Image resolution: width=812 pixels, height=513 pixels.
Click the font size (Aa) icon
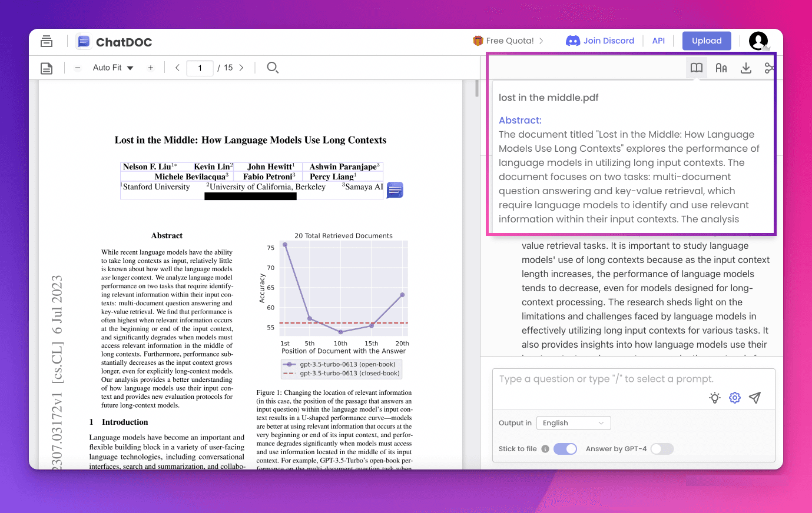721,68
